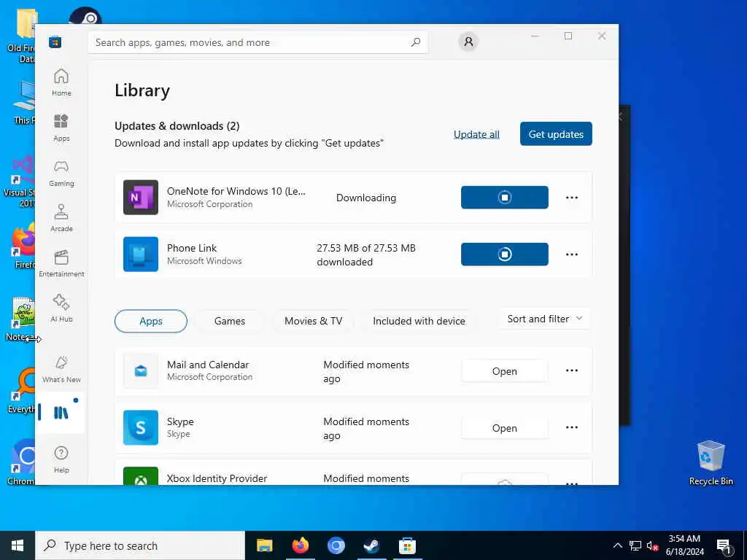Viewport: 747px width, 560px height.
Task: Open Steam from the taskbar
Action: [x=371, y=545]
